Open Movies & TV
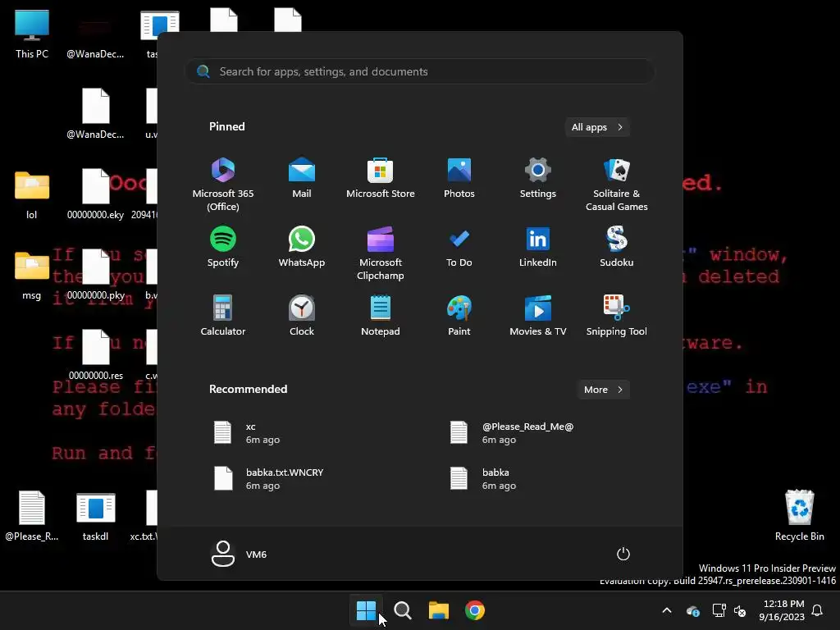The width and height of the screenshot is (840, 630). pyautogui.click(x=538, y=316)
